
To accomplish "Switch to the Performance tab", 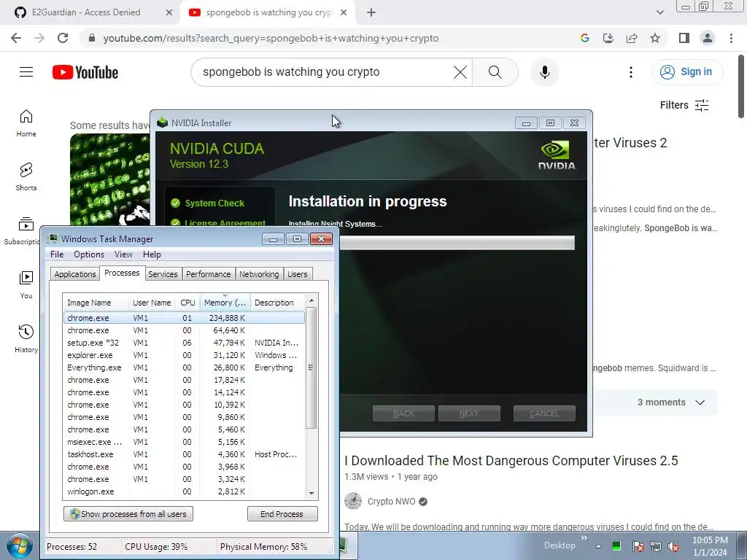I will coord(208,274).
